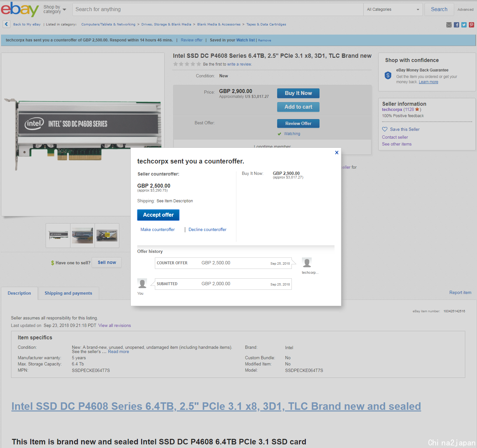
Task: Click the large Intel SSD description heading link
Action: tap(216, 406)
